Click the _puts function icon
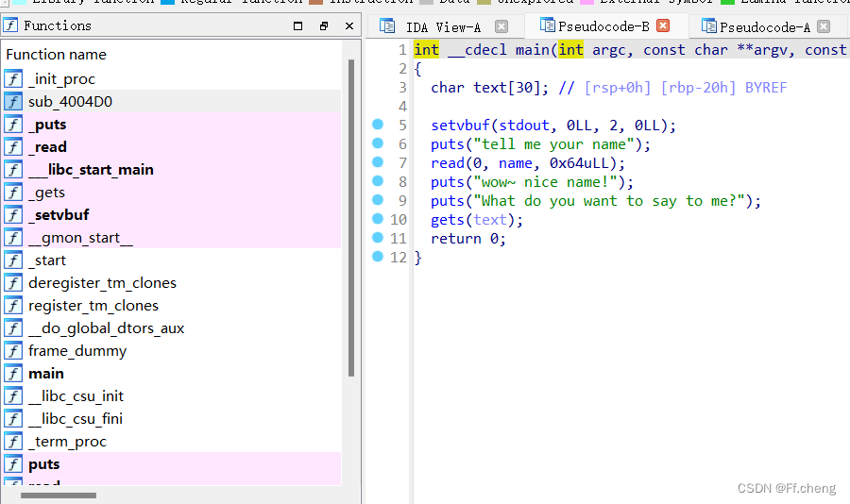 [13, 125]
